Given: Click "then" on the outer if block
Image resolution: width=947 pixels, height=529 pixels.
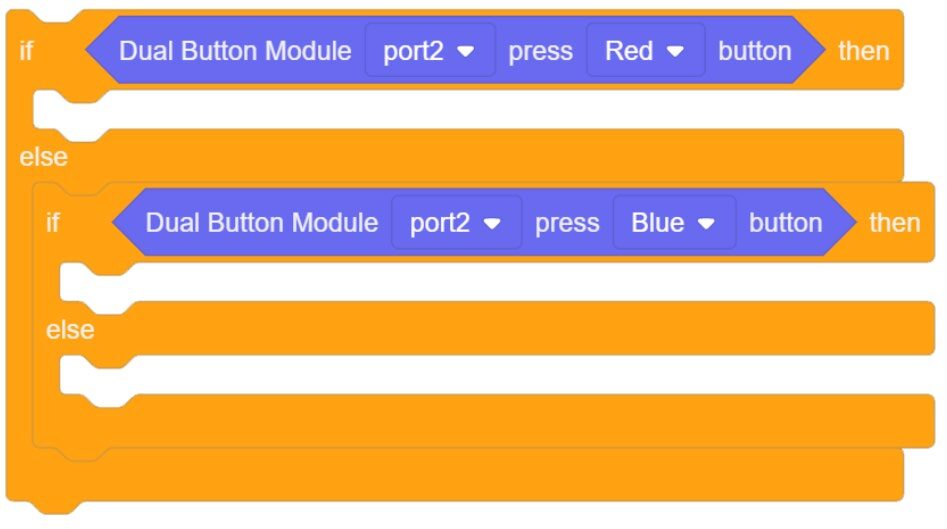Looking at the screenshot, I should coord(864,51).
